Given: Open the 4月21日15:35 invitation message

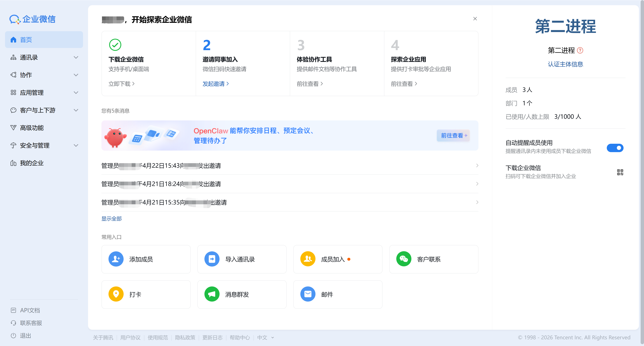Looking at the screenshot, I should click(x=290, y=202).
